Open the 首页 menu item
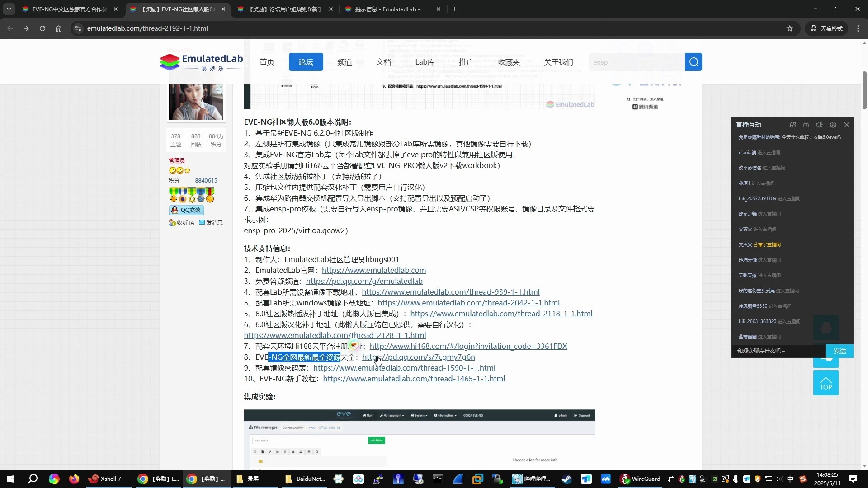Viewport: 868px width, 488px height. click(267, 62)
